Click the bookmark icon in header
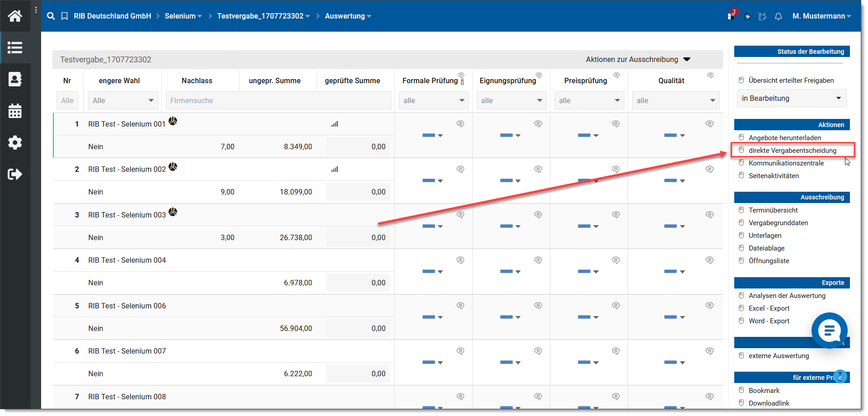The width and height of the screenshot is (868, 416). tap(65, 16)
